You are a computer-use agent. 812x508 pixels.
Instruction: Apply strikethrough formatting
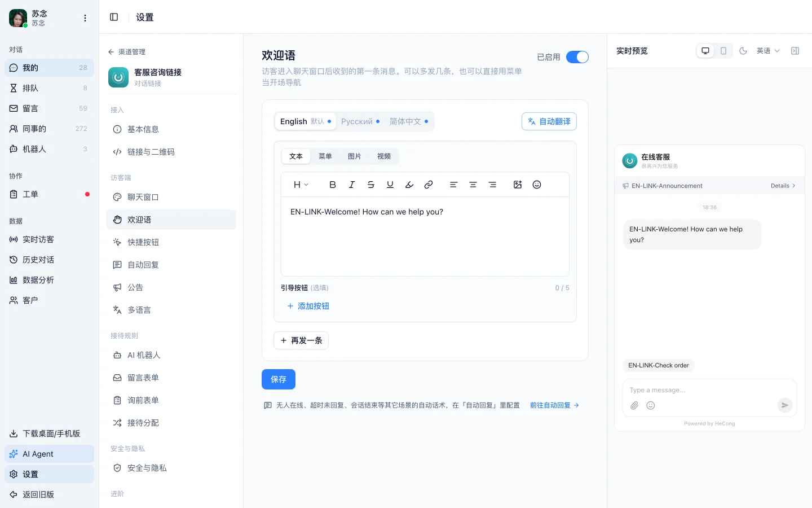(371, 185)
